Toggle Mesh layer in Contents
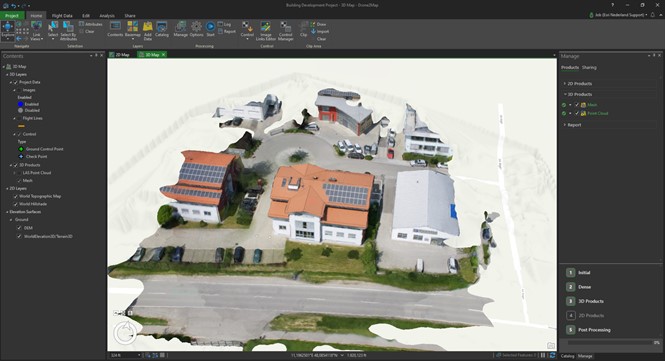Viewport: 665px width, 361px height. (x=19, y=181)
